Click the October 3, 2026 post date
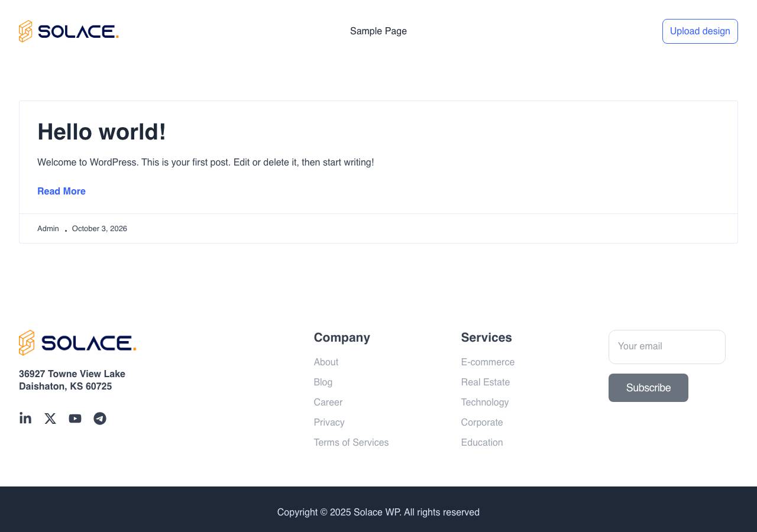757x532 pixels. pyautogui.click(x=99, y=229)
